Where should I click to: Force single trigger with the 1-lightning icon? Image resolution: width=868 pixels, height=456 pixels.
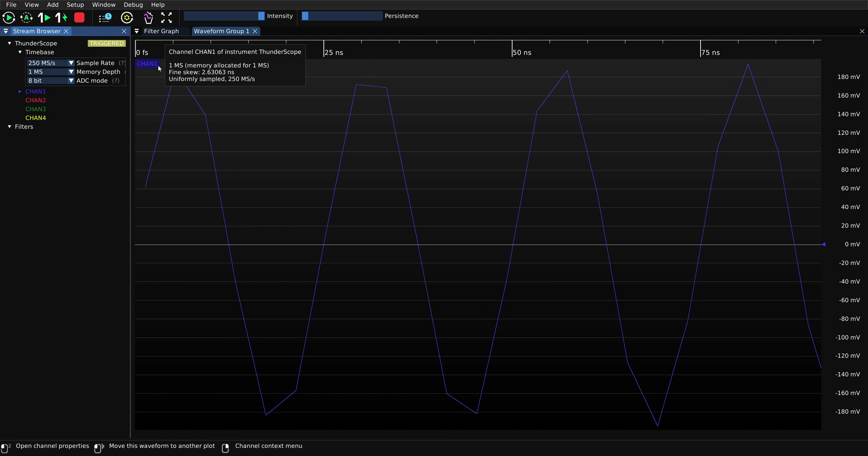tap(62, 18)
